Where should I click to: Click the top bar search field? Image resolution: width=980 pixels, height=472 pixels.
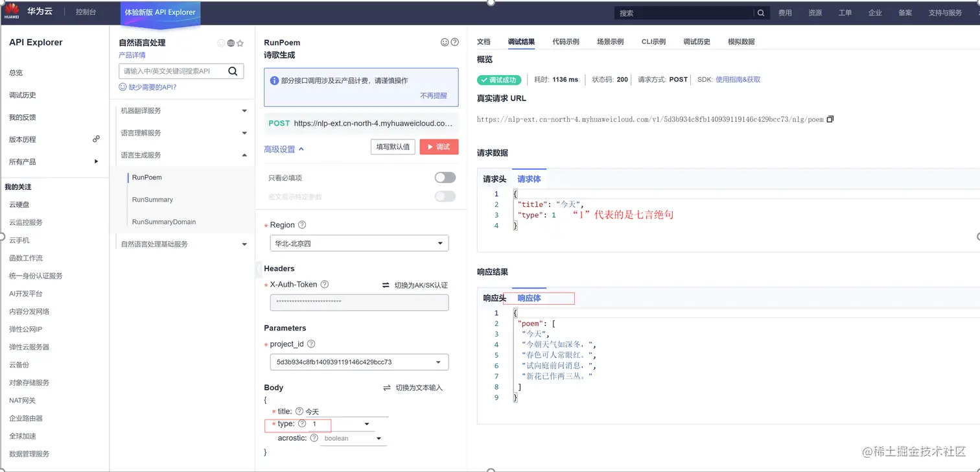click(x=684, y=12)
